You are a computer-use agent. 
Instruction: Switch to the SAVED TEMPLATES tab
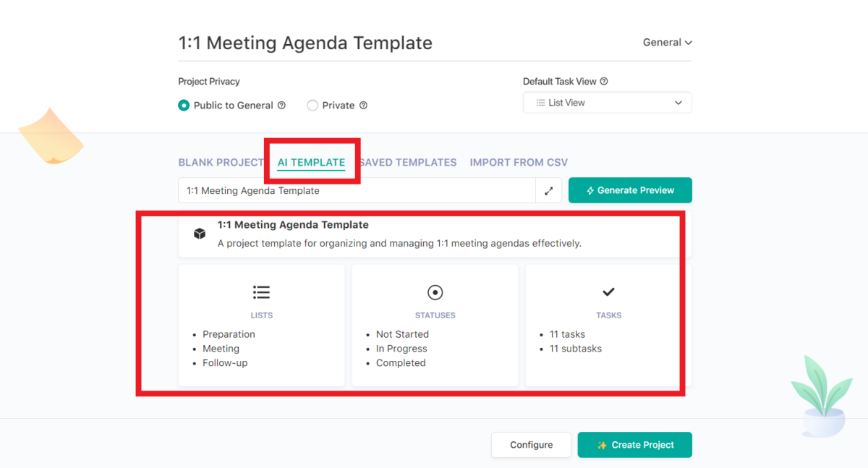pyautogui.click(x=408, y=162)
